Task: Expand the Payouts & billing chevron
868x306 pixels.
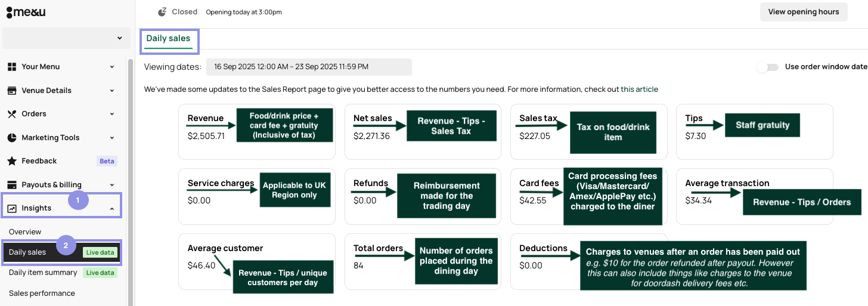Action: (112, 185)
